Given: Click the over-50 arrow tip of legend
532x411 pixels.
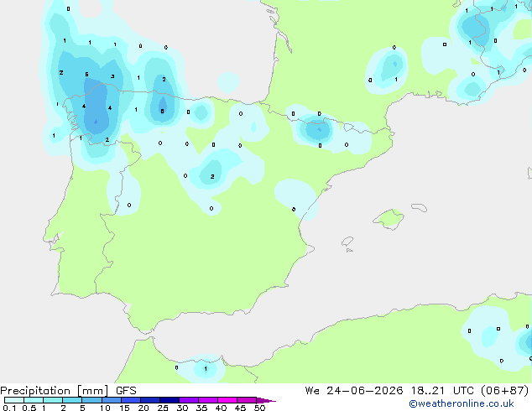Looking at the screenshot, I should pyautogui.click(x=266, y=400).
